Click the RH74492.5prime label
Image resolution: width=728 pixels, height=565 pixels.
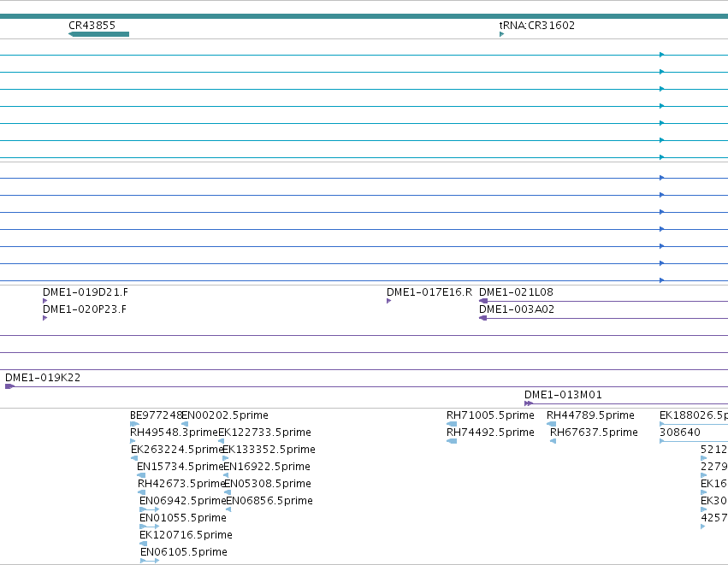click(490, 432)
